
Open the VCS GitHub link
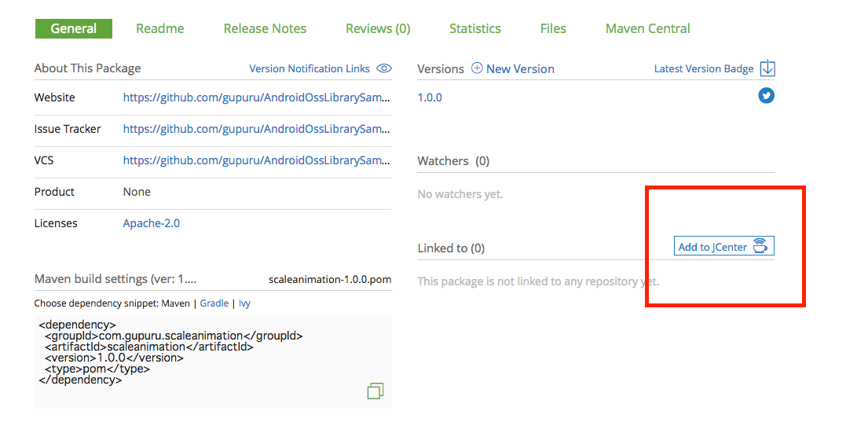(256, 160)
